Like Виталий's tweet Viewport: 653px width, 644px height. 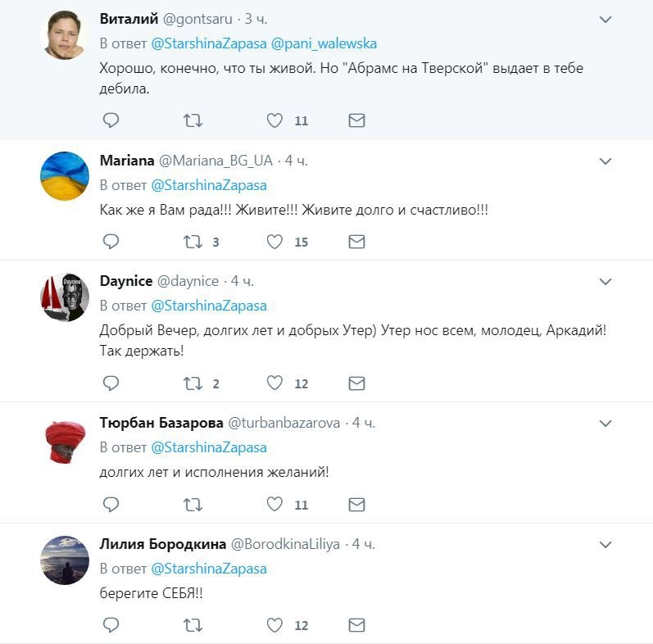tap(274, 120)
